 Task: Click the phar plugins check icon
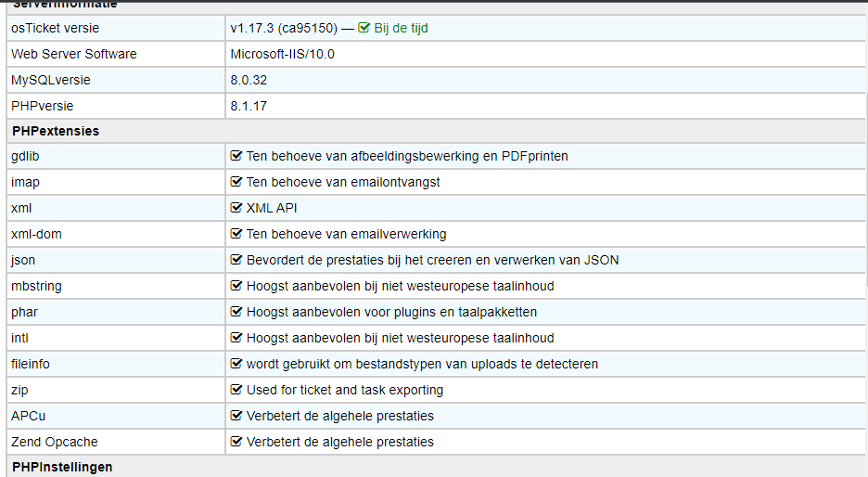pos(236,312)
